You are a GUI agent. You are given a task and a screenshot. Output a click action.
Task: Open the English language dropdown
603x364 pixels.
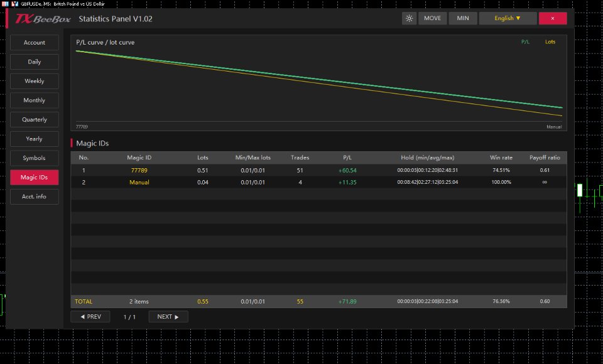(508, 18)
